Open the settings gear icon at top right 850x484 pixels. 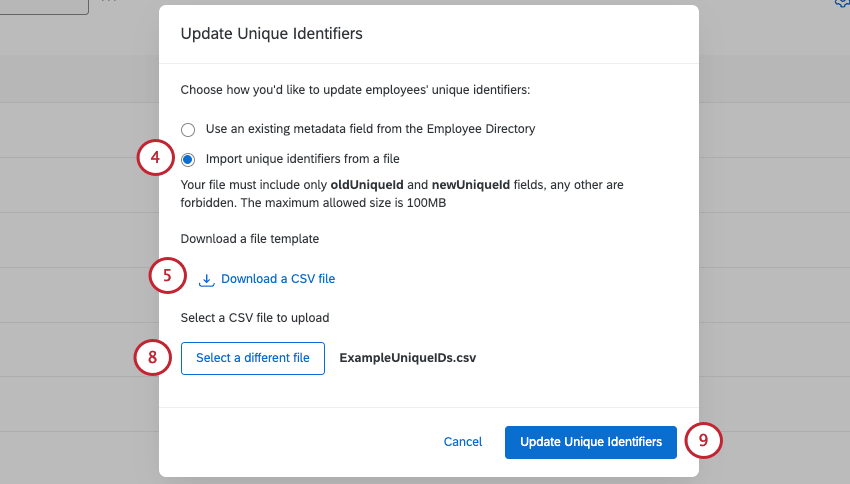pyautogui.click(x=842, y=4)
